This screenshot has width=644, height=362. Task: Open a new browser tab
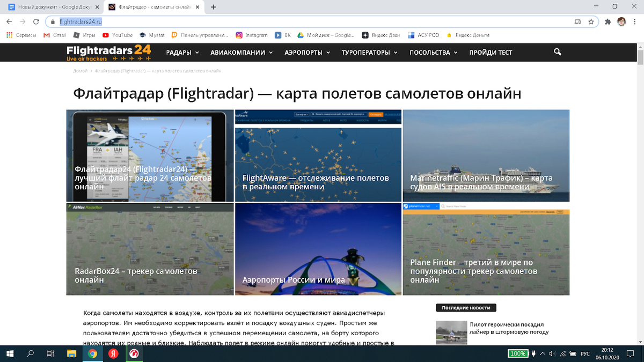coord(214,7)
